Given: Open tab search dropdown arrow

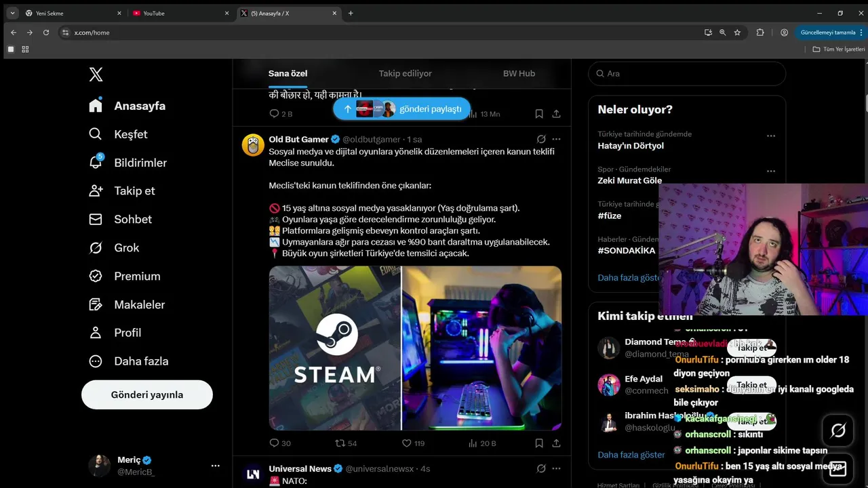Looking at the screenshot, I should pos(12,13).
